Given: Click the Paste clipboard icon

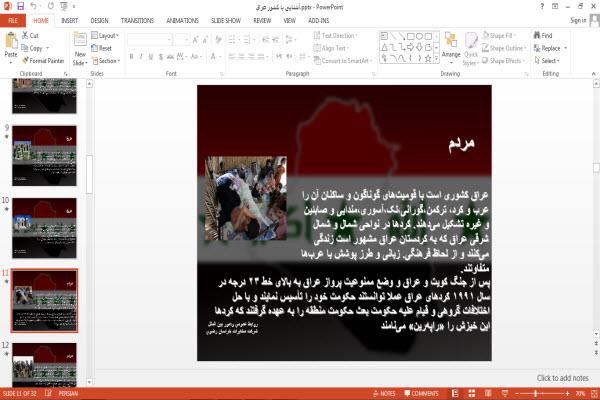Looking at the screenshot, I should (x=11, y=40).
